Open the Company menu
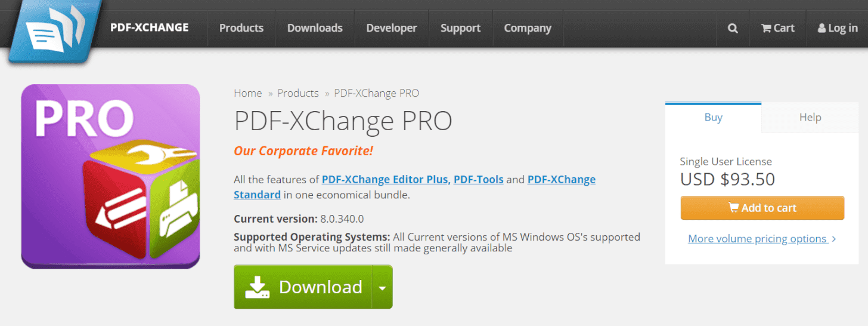This screenshot has width=868, height=326. (x=528, y=28)
